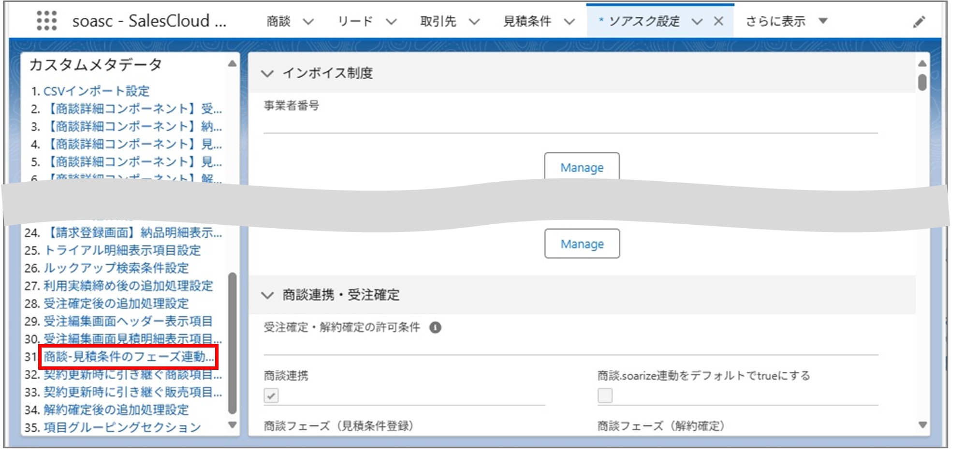
Task: Close the ソアスク設定 tab
Action: tap(719, 21)
